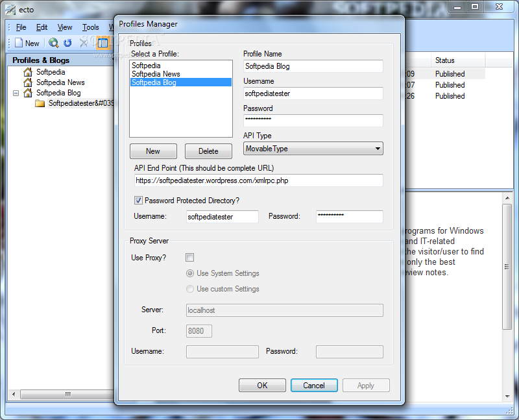Select Softpedia in Profiles & Blogs tree
519x420 pixels.
coord(51,72)
